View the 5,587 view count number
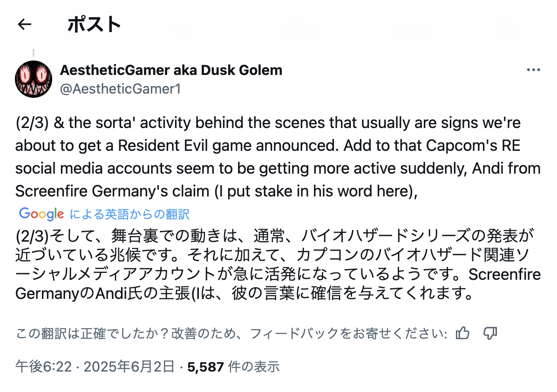The height and width of the screenshot is (392, 557). [x=206, y=367]
